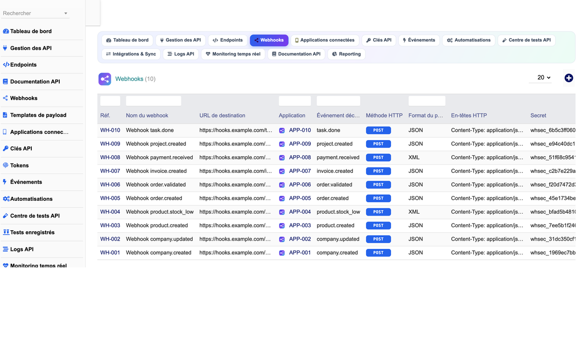
Task: Click the application icon beside APP-006
Action: (282, 185)
